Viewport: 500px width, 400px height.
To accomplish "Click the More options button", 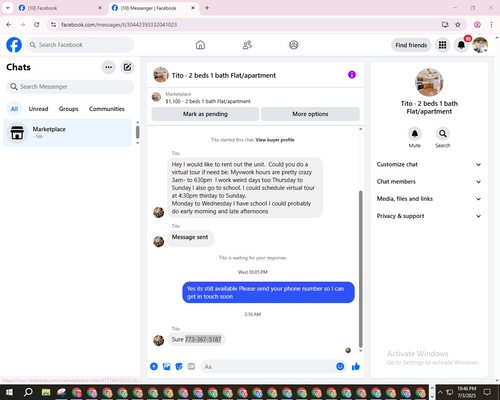I will (310, 114).
